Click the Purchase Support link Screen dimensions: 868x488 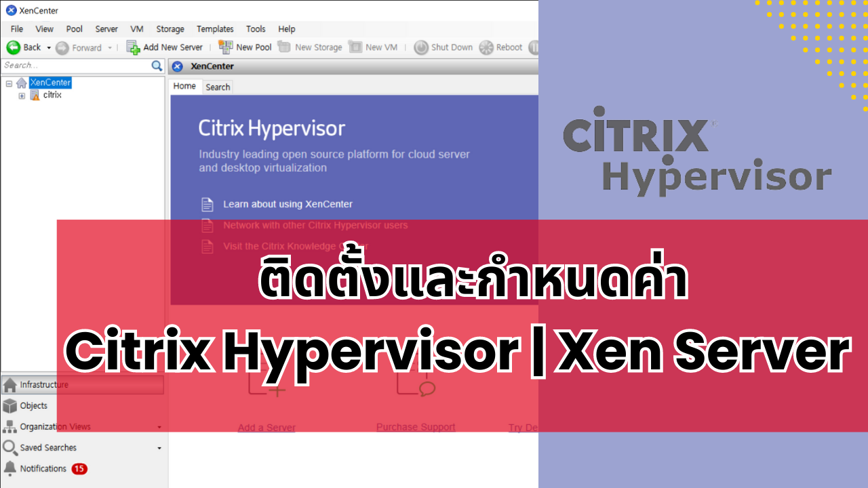click(416, 427)
